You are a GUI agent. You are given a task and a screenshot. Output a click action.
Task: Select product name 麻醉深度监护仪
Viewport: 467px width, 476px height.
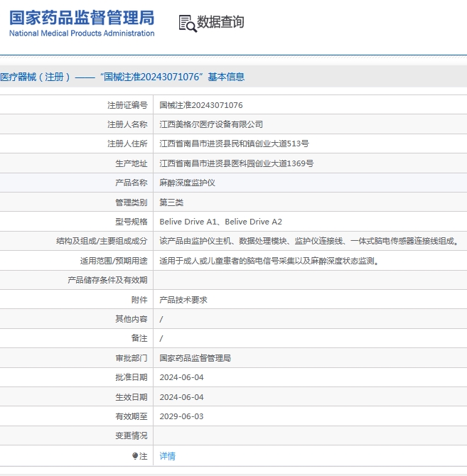pyautogui.click(x=188, y=183)
